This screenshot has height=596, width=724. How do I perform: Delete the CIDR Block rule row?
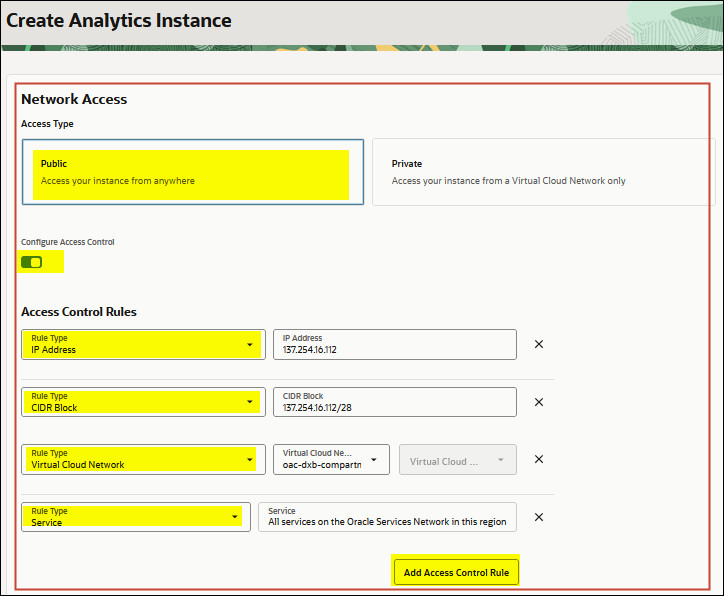coord(538,402)
